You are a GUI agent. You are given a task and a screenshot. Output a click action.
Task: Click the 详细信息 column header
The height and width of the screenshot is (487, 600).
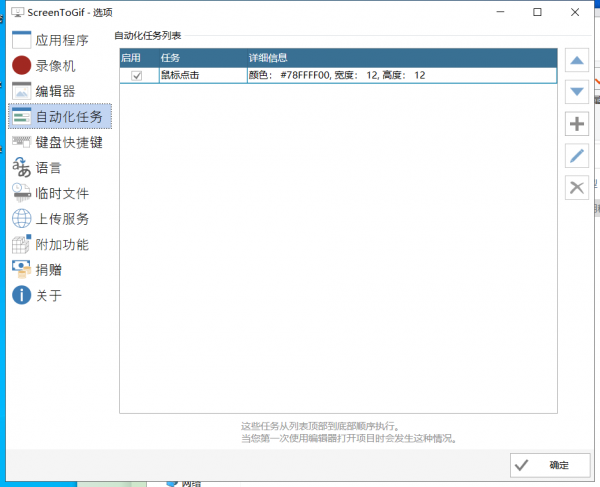tap(402, 58)
